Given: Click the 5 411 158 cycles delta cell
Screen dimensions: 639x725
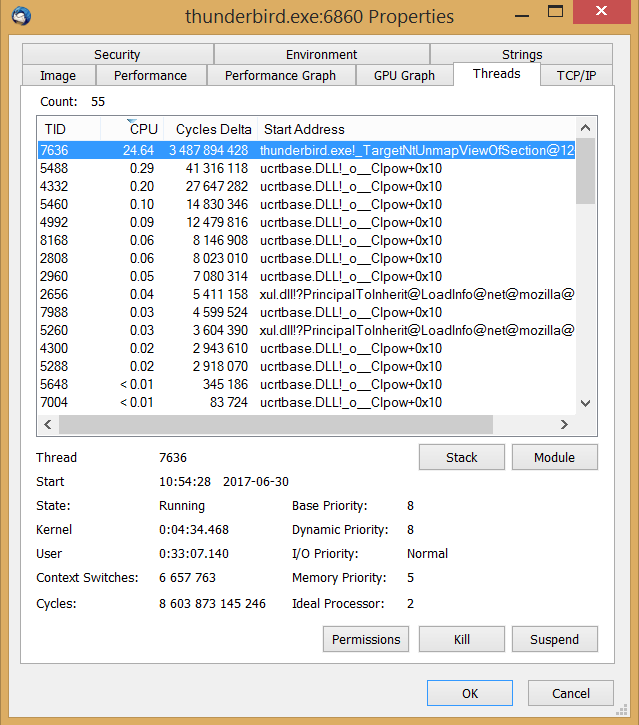Looking at the screenshot, I should pyautogui.click(x=220, y=295).
